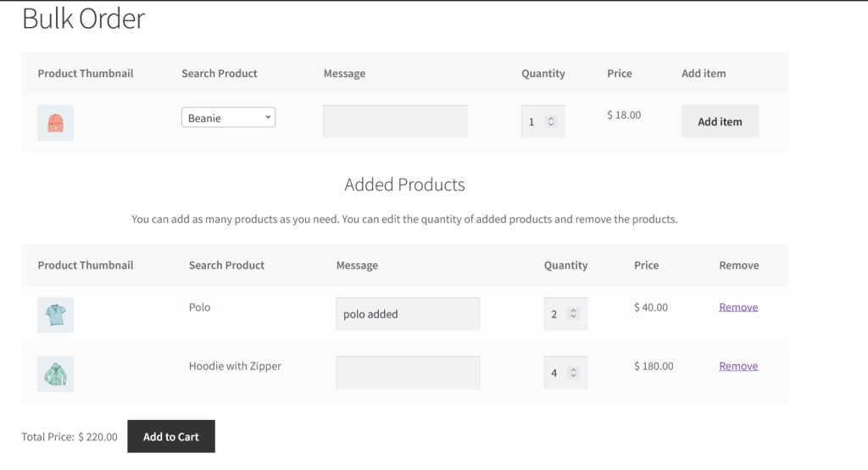Focus the Hoodie with Zipper message field
868x470 pixels.
[408, 373]
